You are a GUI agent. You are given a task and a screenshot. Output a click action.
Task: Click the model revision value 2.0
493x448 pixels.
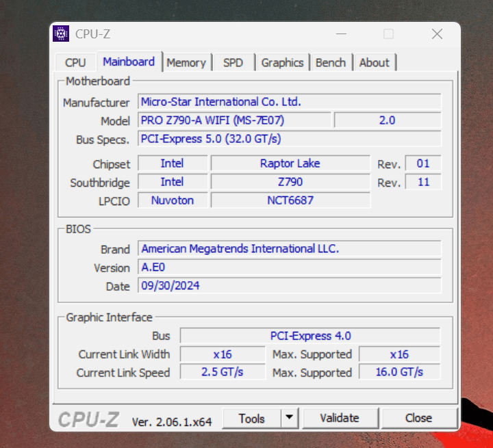[388, 120]
